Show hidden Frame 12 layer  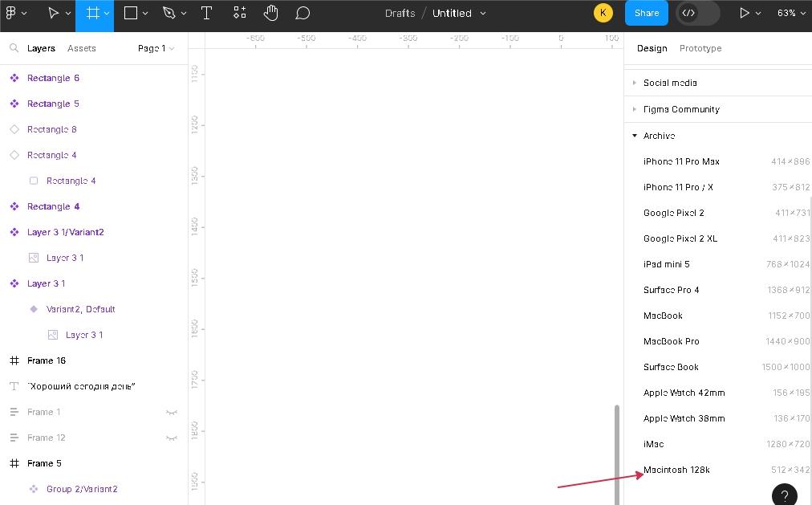[171, 438]
